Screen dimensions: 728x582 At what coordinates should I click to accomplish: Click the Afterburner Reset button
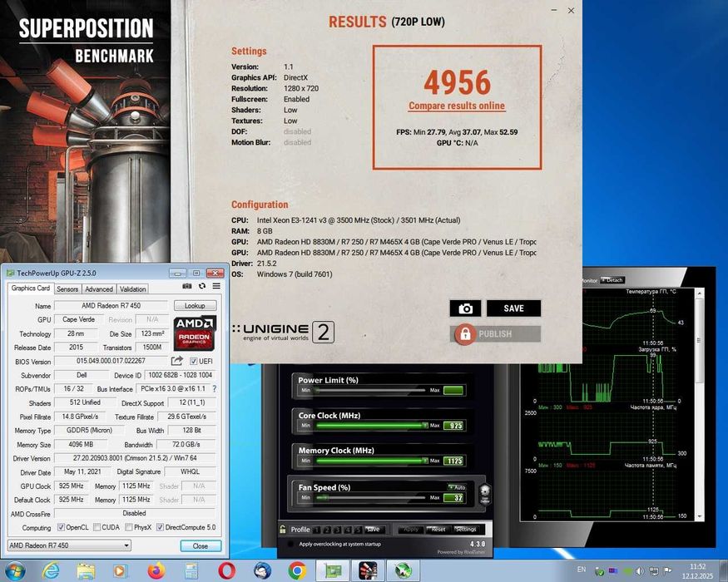438,530
